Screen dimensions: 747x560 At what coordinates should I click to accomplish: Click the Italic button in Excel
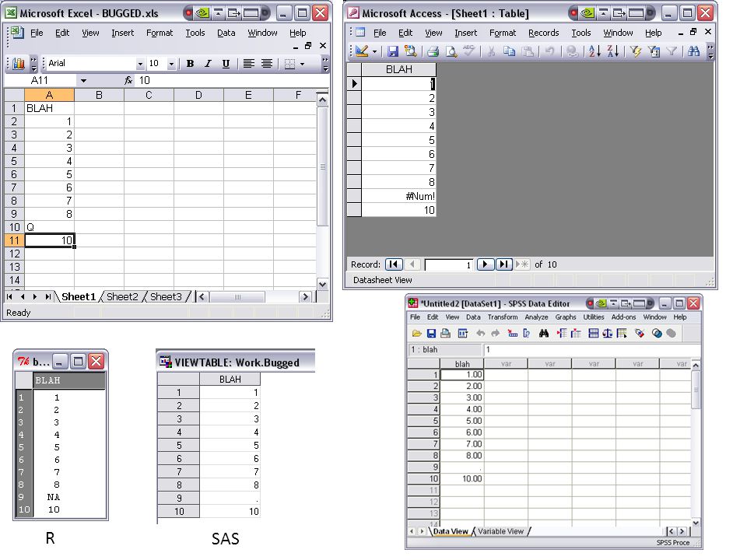(208, 63)
